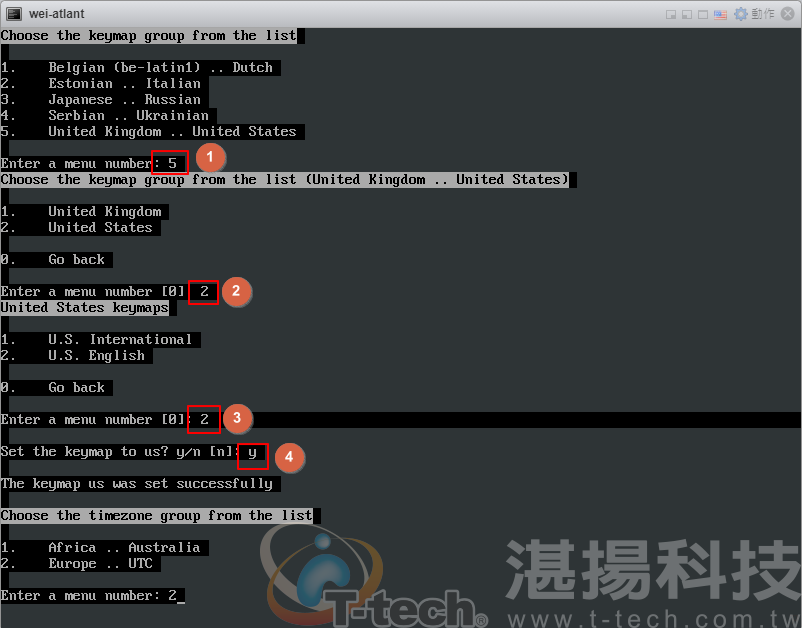
Task: Select the 'Serbian .. Ukrainian' row
Action: [108, 116]
